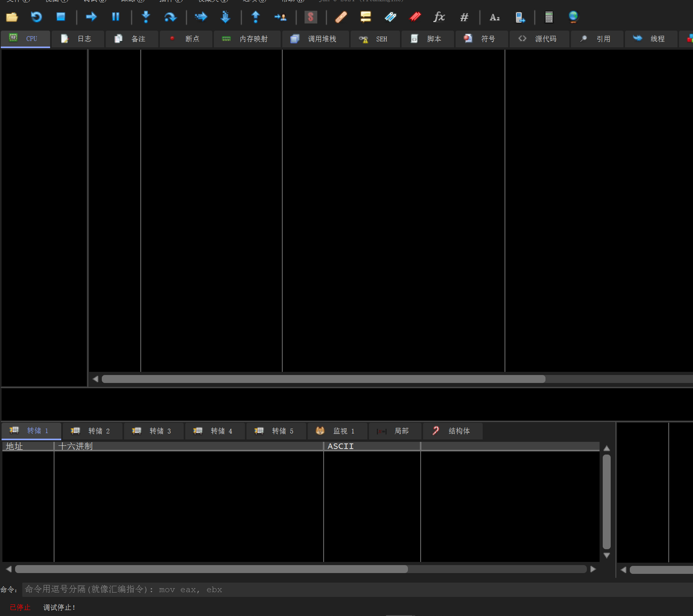The image size is (693, 616).
Task: Open the 监视 1 watch tab
Action: click(x=338, y=431)
